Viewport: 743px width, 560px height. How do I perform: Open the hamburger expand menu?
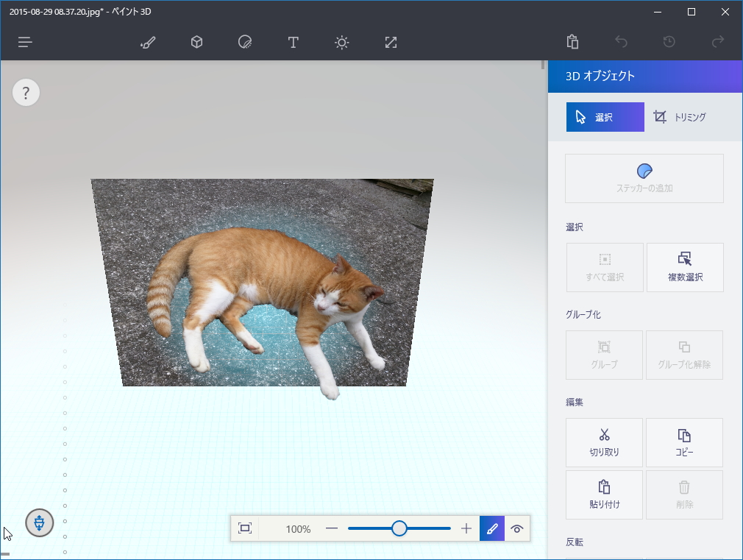pyautogui.click(x=25, y=42)
